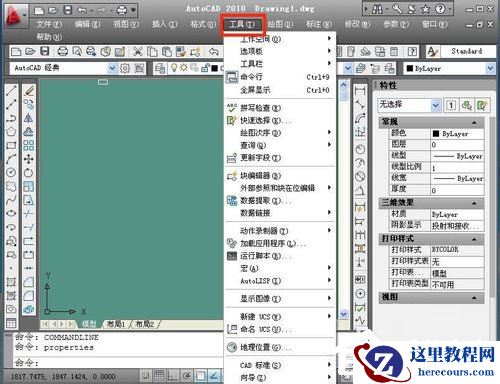Open the ByLayer color control dropdown
This screenshot has height=384, width=500.
click(x=490, y=69)
